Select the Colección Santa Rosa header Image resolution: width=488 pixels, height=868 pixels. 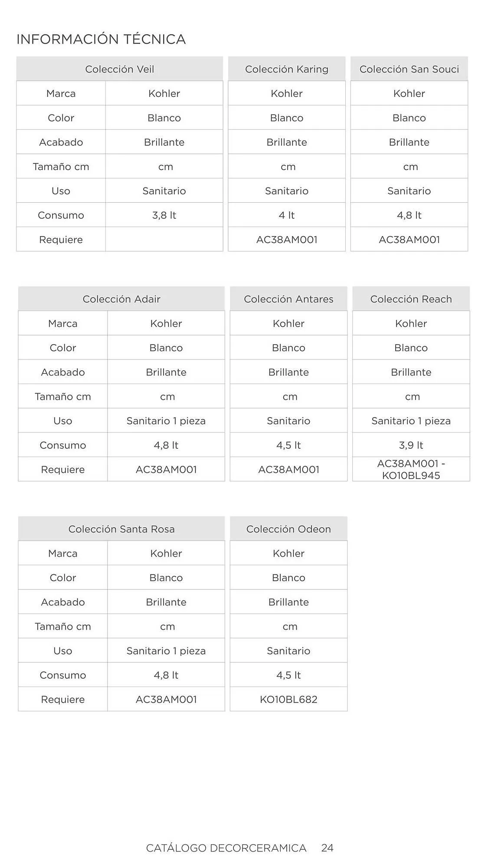(121, 529)
